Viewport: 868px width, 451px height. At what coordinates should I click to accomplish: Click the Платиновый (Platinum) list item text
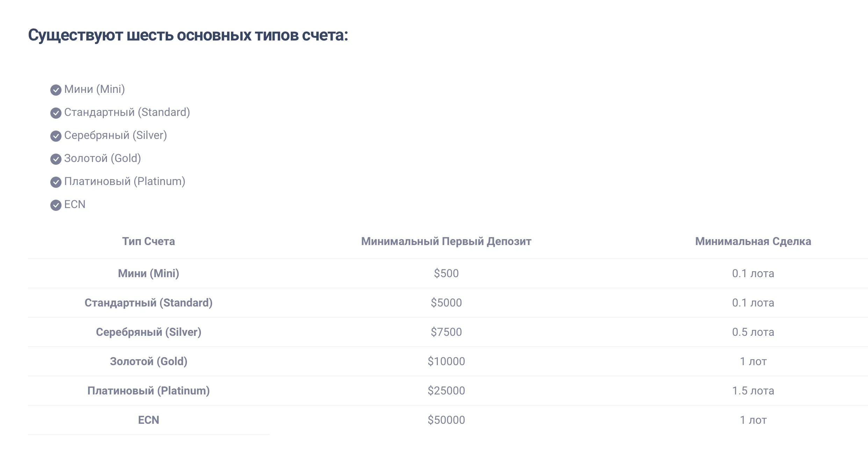(125, 182)
